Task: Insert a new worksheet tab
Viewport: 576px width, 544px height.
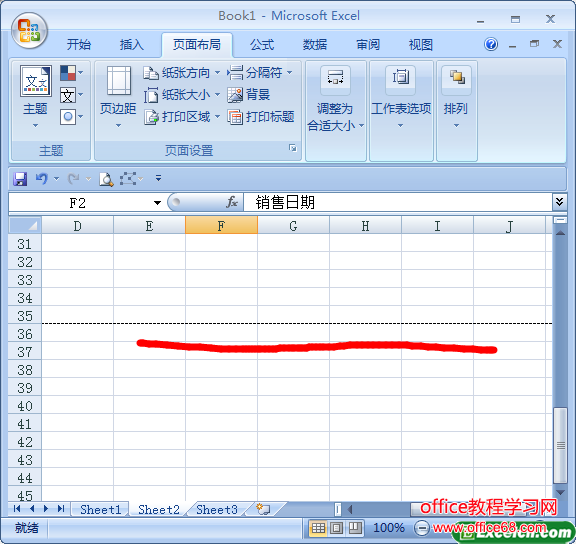Action: (x=263, y=509)
